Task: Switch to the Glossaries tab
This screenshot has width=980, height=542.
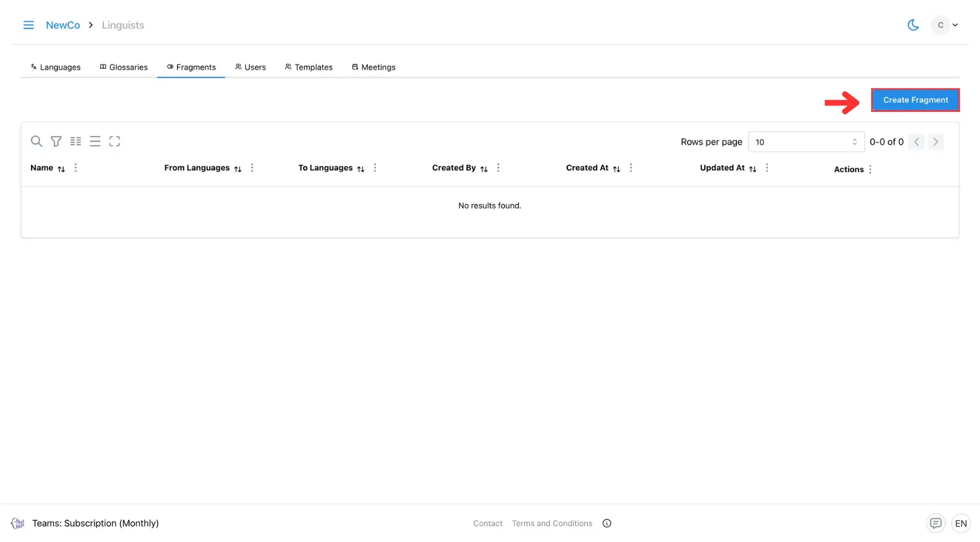Action: [124, 67]
